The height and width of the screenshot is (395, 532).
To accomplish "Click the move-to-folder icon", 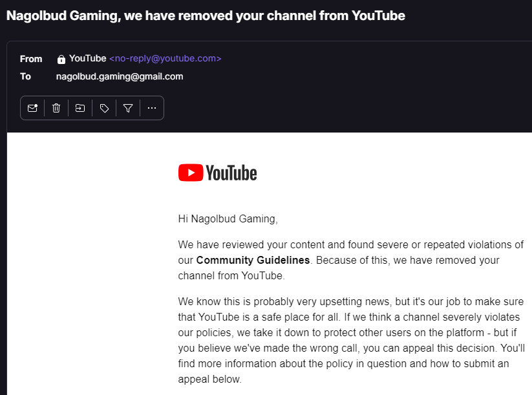I will (80, 108).
